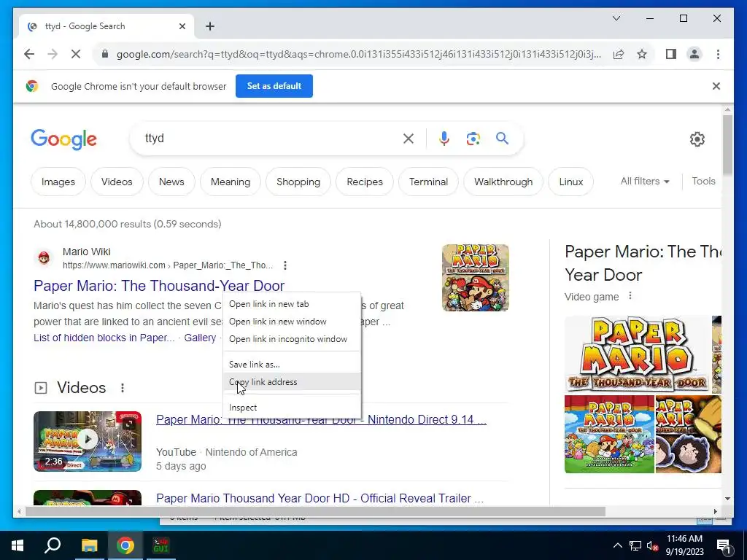Screen dimensions: 747x560
Task: Select the Walkthrough filter chip
Action: coord(503,182)
